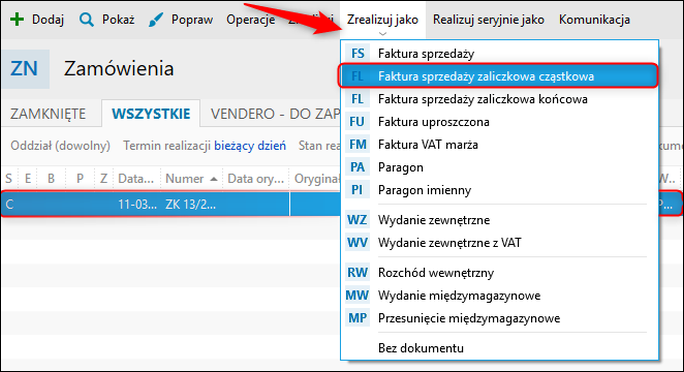Select Rozchód wewnętrzny entry

(x=499, y=273)
